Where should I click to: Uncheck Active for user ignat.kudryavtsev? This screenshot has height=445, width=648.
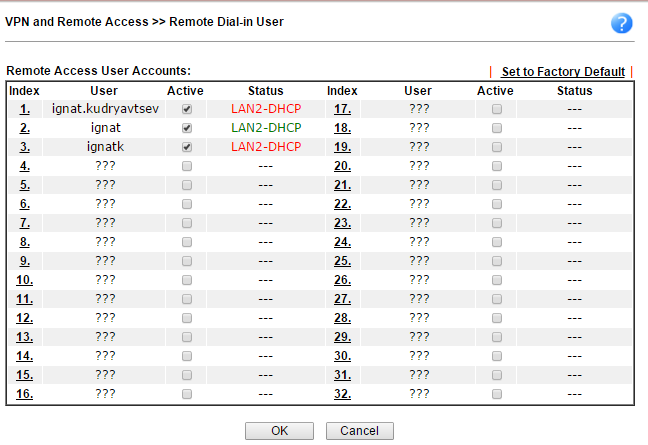(186, 109)
